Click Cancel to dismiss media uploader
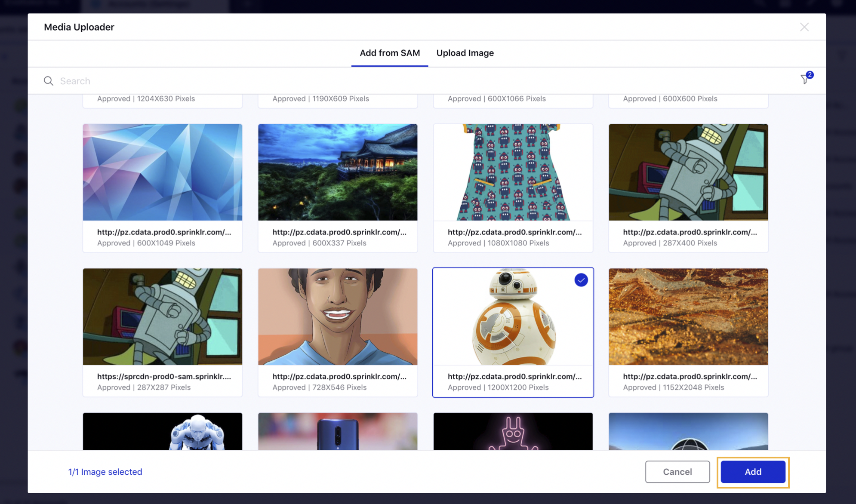856x504 pixels. 677,471
